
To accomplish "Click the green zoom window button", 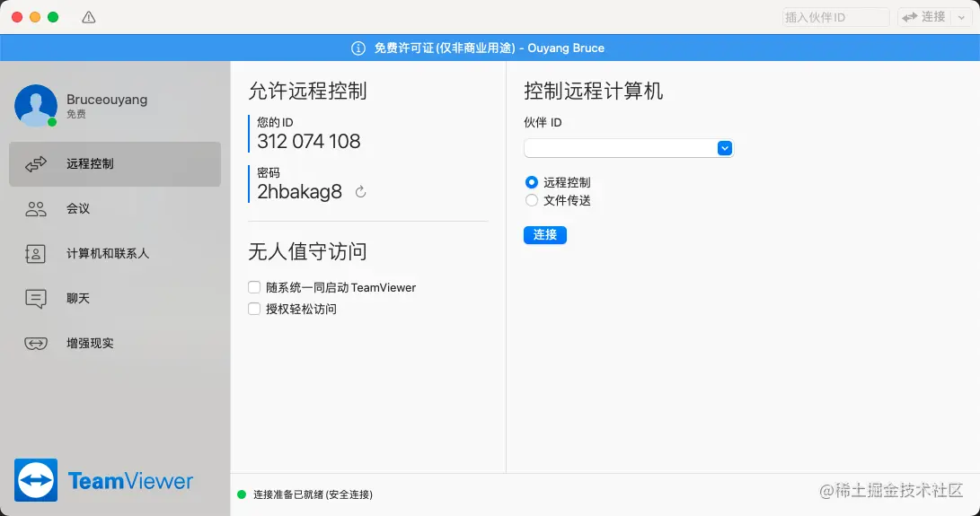I will coord(53,17).
